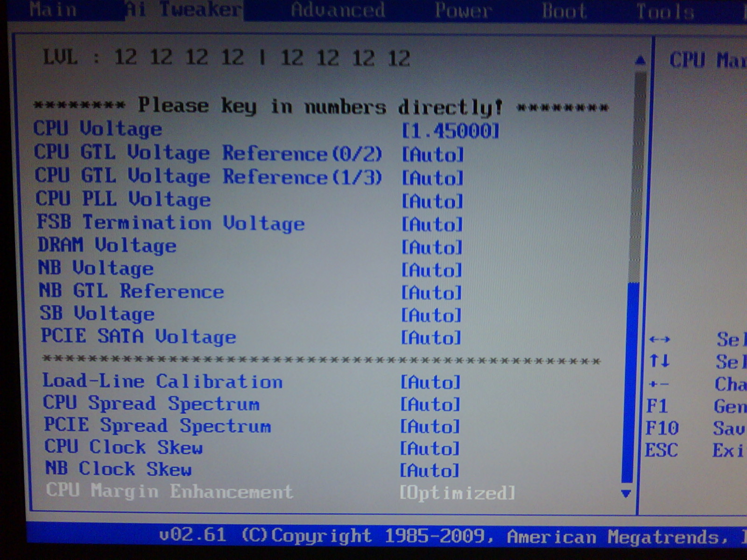747x560 pixels.
Task: Change the CPU PLL Voltage Auto value
Action: point(432,201)
